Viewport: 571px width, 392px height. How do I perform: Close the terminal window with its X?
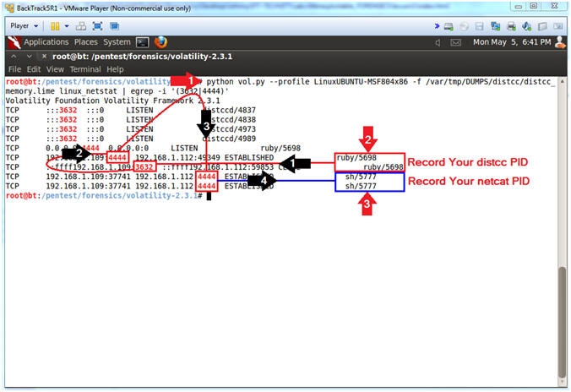44,57
